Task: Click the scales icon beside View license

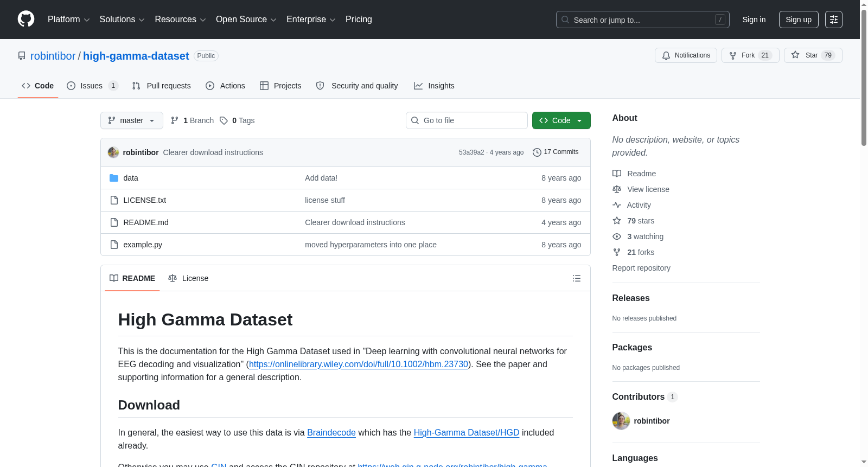Action: [617, 189]
